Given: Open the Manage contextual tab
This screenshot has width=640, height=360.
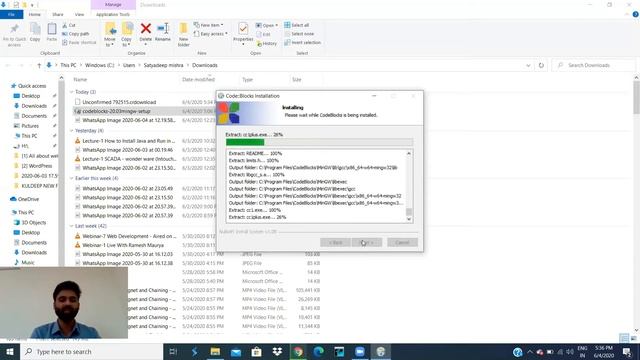Looking at the screenshot, I should [x=113, y=4].
